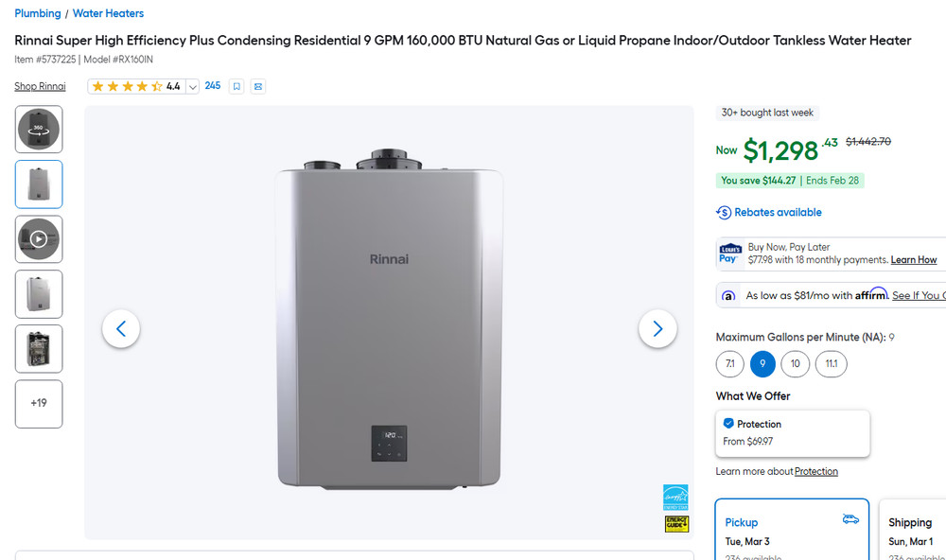Image resolution: width=946 pixels, height=560 pixels.
Task: Share product via the email icon
Action: (257, 86)
